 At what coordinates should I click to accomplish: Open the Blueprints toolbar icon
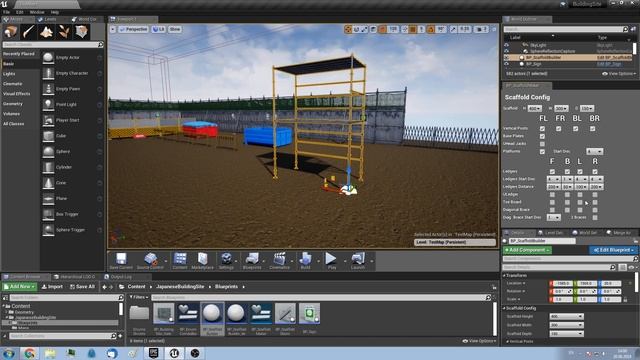(252, 261)
